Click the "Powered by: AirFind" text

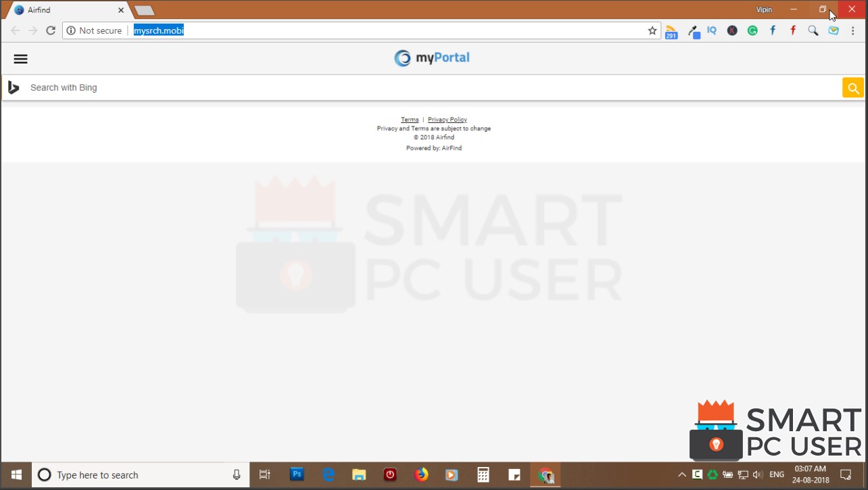[x=434, y=148]
